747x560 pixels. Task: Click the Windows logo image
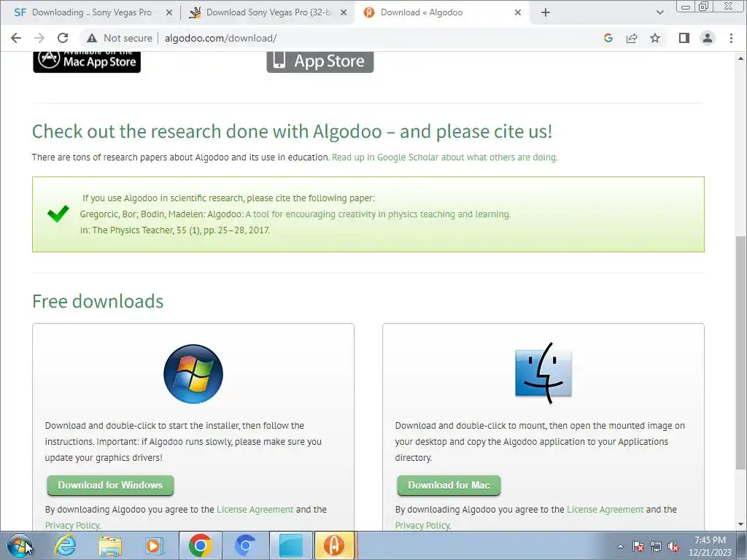(193, 374)
